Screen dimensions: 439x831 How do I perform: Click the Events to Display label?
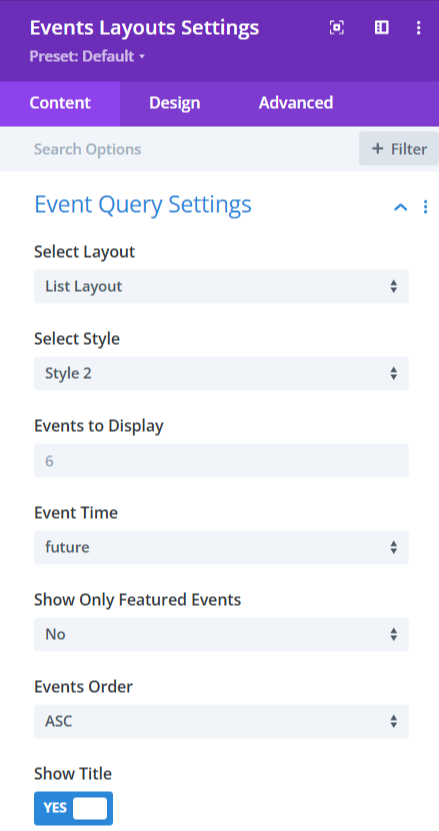(99, 426)
